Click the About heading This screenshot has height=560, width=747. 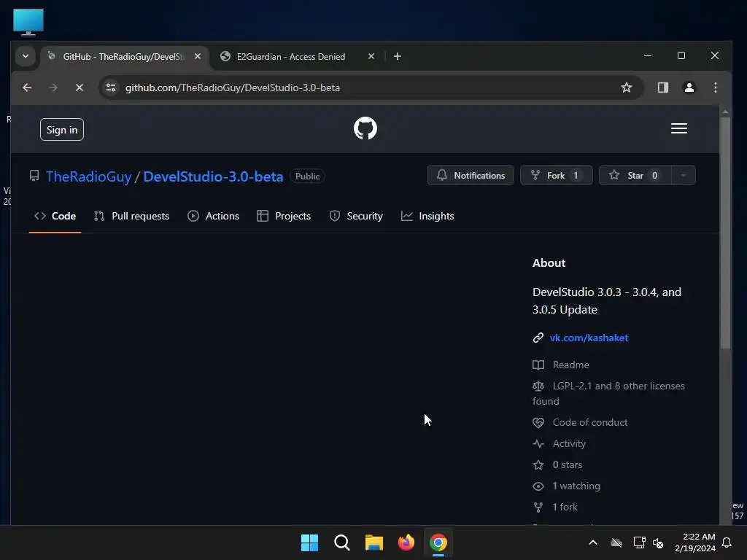point(549,262)
